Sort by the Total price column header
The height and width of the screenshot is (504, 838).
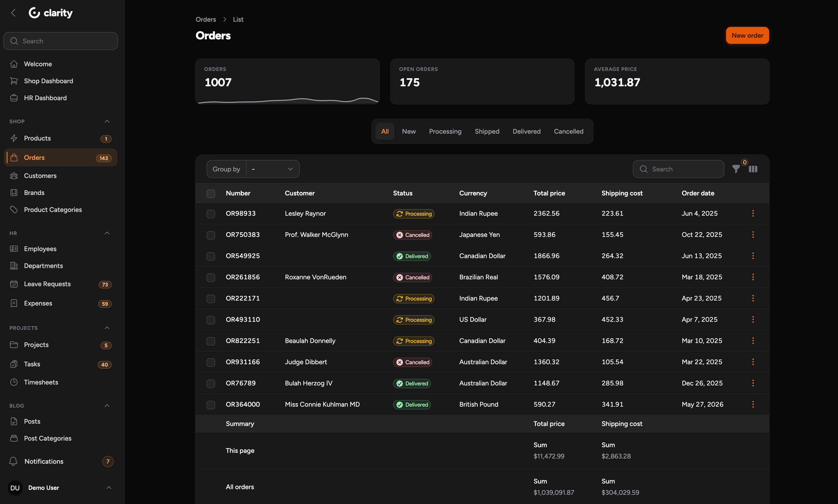pos(549,193)
